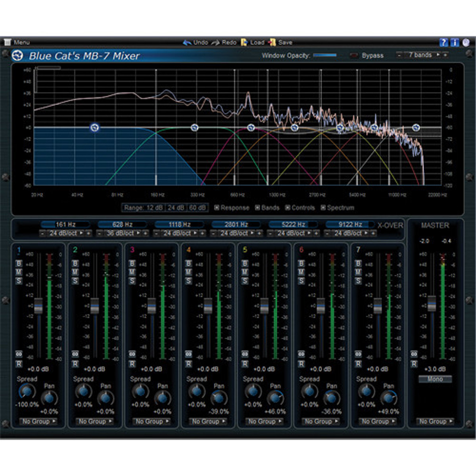The image size is (476, 476).
Task: Click the Master +3.0 dB gain value
Action: pos(435,369)
